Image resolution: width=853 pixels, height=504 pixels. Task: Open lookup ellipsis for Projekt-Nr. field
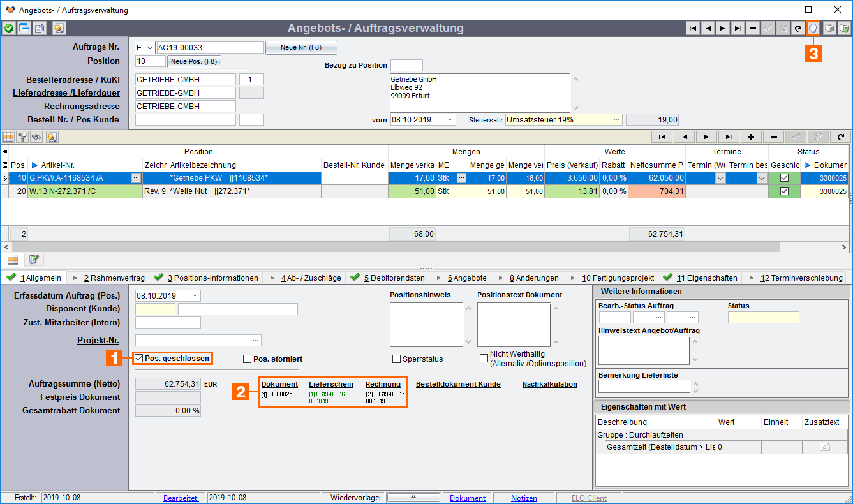pos(256,341)
